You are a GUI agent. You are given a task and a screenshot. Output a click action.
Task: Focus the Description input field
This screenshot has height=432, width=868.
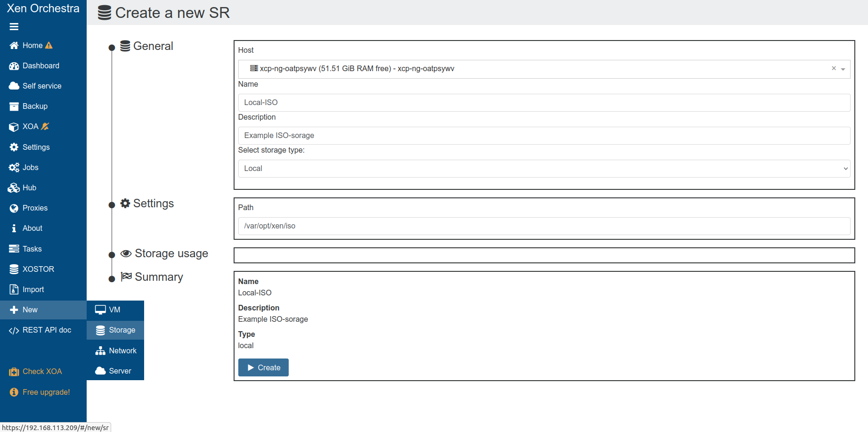pos(544,136)
